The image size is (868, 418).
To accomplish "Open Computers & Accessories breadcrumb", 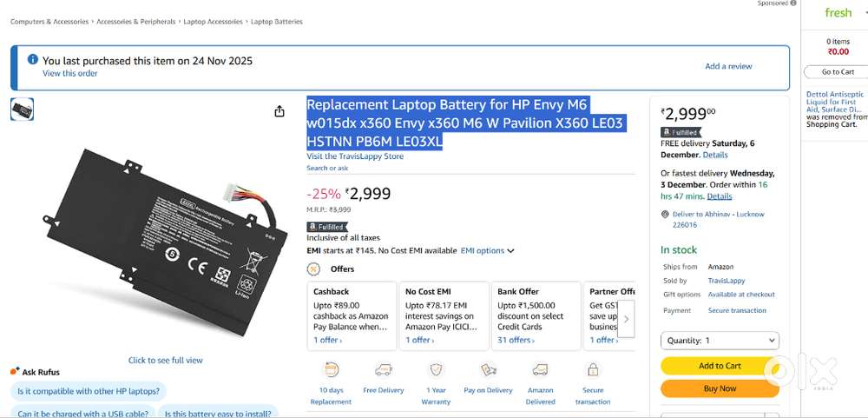I will tap(49, 22).
